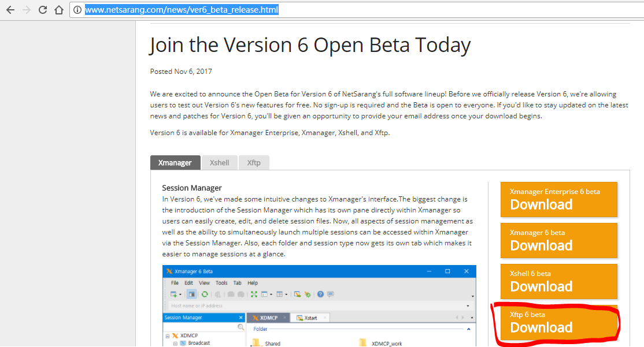Switch to the Xshell tab
Image resolution: width=644 pixels, height=347 pixels.
click(x=219, y=162)
